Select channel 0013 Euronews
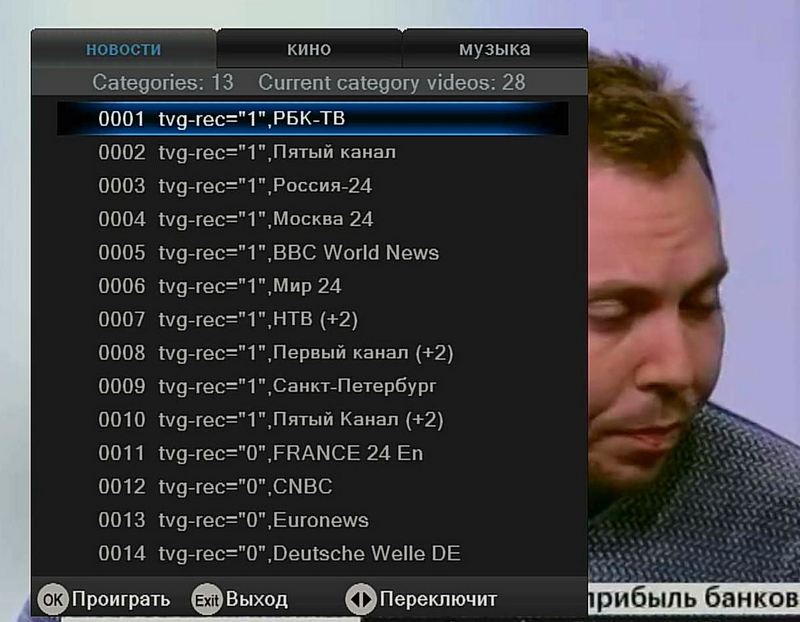 coord(313,520)
